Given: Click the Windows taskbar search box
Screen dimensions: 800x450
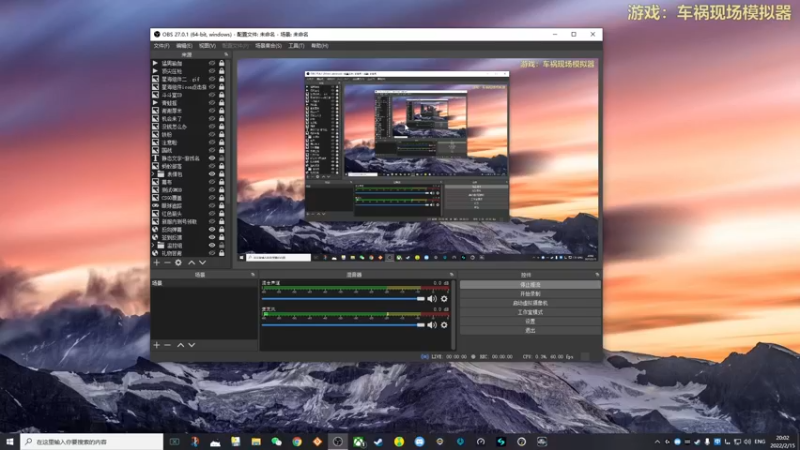Looking at the screenshot, I should click(x=92, y=441).
